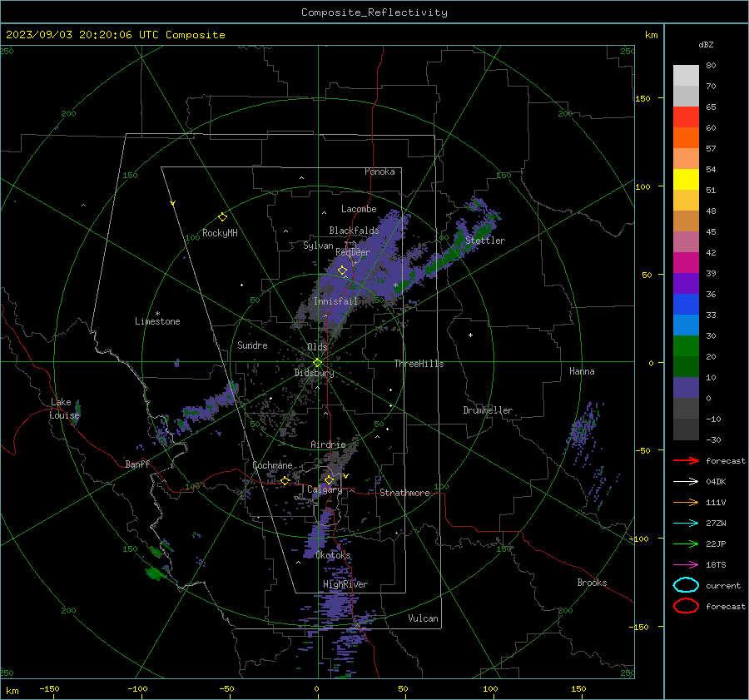Click the Brooks map label

592,583
